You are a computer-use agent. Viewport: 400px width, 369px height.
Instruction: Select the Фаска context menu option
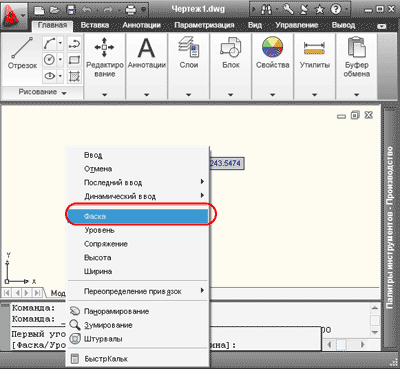138,216
